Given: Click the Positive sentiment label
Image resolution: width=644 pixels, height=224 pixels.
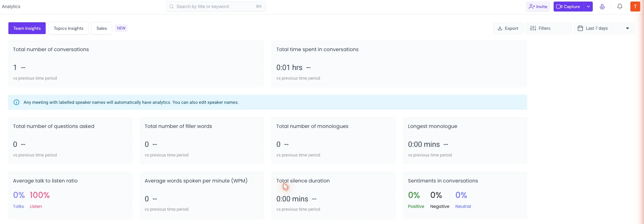Looking at the screenshot, I should [x=416, y=206].
